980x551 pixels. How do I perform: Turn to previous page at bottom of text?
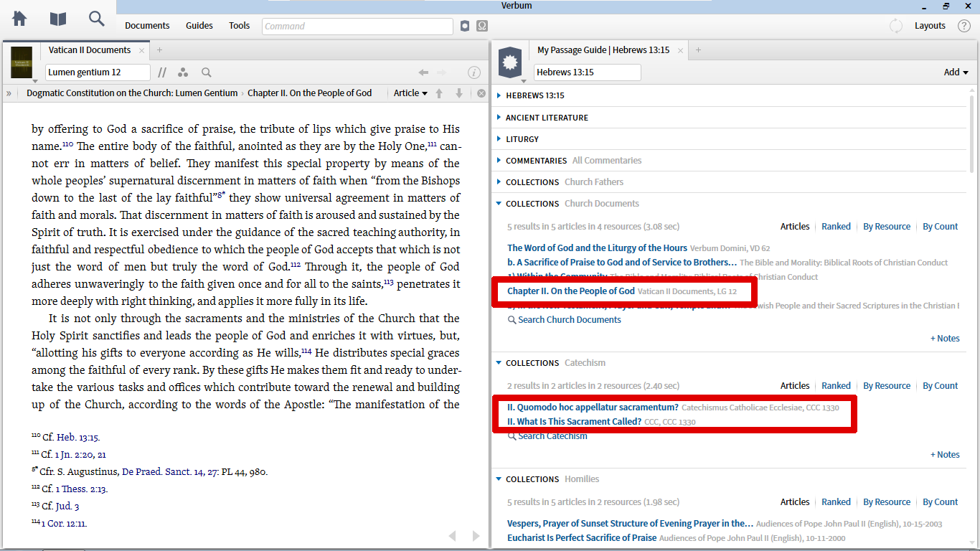coord(452,536)
